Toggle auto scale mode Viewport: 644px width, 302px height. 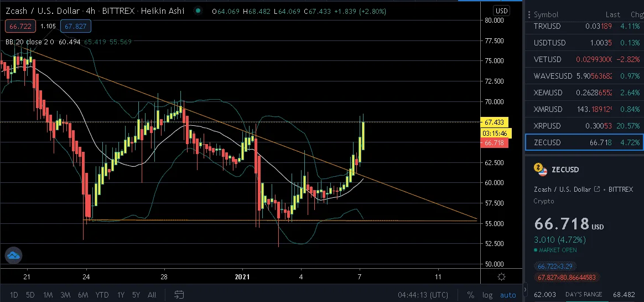(x=508, y=295)
